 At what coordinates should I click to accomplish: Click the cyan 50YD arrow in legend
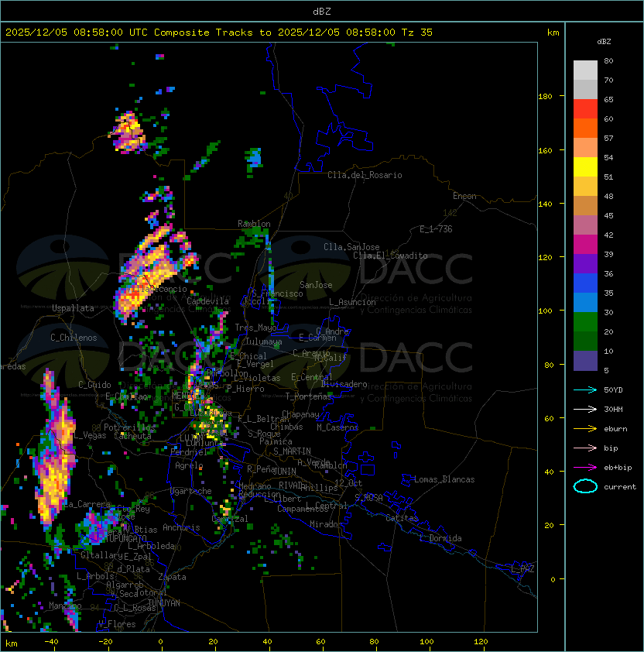(x=585, y=389)
